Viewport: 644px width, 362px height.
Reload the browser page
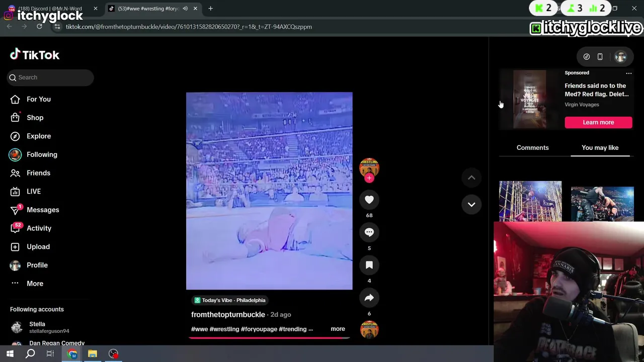click(39, 27)
